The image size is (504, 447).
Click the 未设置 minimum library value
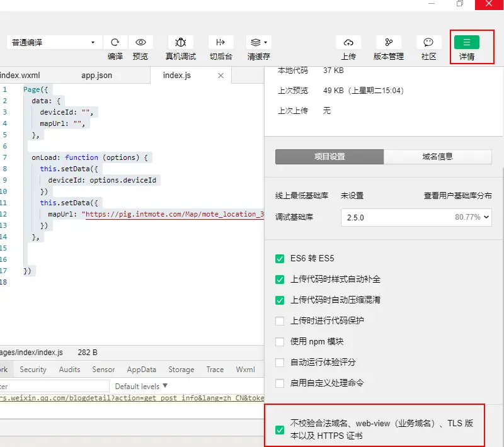pos(352,196)
